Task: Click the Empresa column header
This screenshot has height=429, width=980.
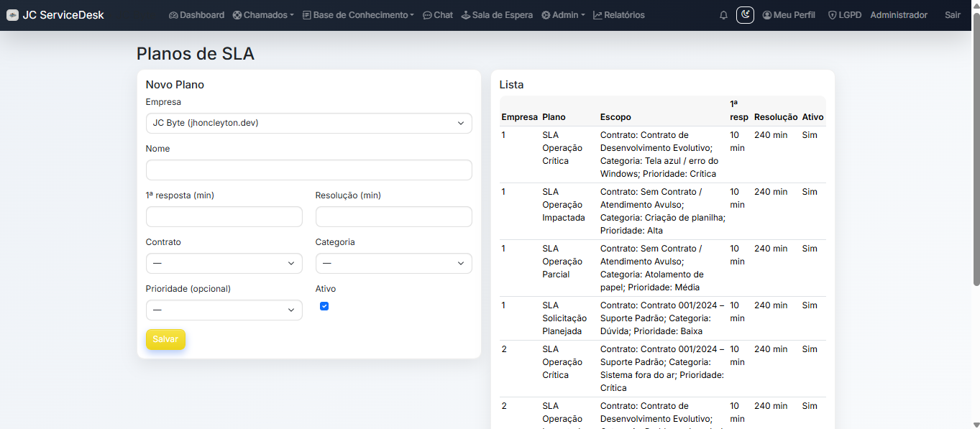Action: 519,117
